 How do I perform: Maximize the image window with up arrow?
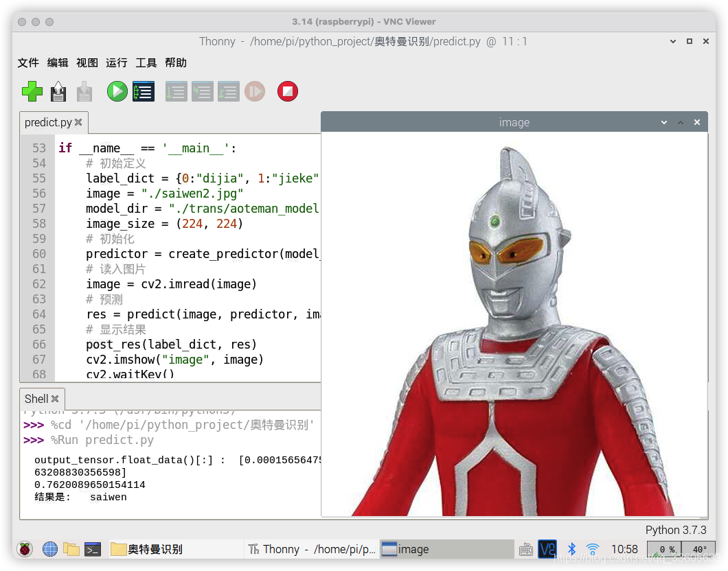coord(681,122)
